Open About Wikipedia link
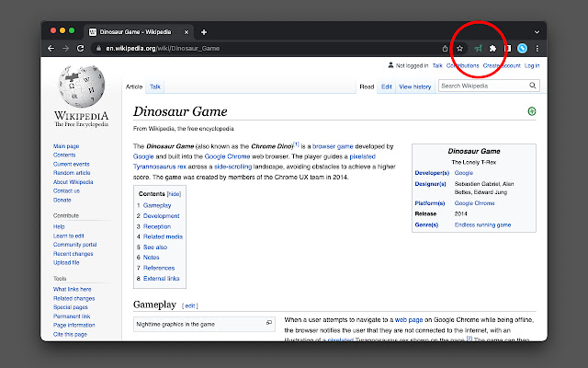Viewport: 588px width, 368px height. pos(73,182)
